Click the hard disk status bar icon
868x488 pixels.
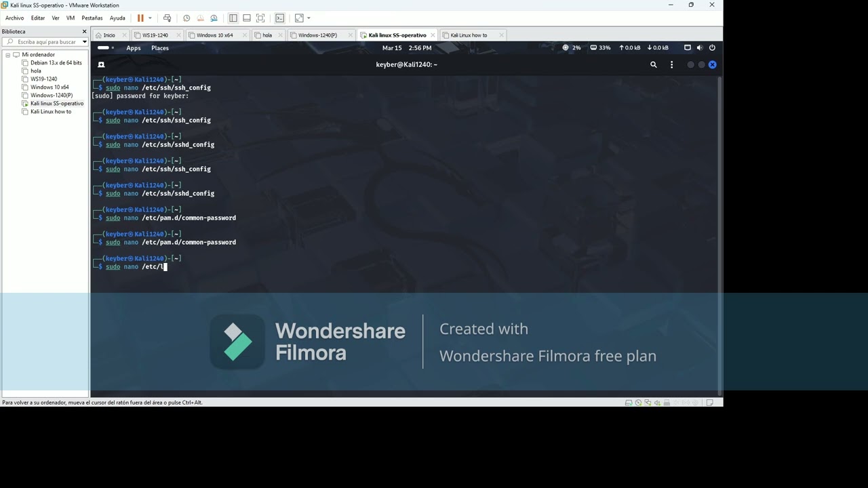tap(629, 403)
